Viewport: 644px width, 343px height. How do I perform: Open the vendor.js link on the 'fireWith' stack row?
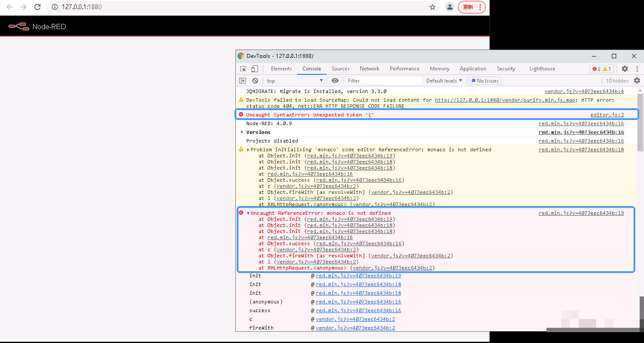pyautogui.click(x=356, y=328)
